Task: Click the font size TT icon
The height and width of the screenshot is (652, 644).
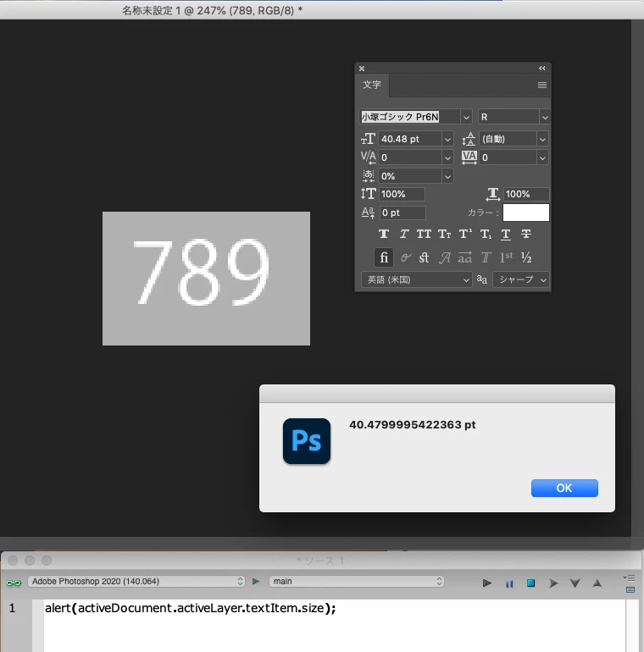Action: pyautogui.click(x=368, y=139)
